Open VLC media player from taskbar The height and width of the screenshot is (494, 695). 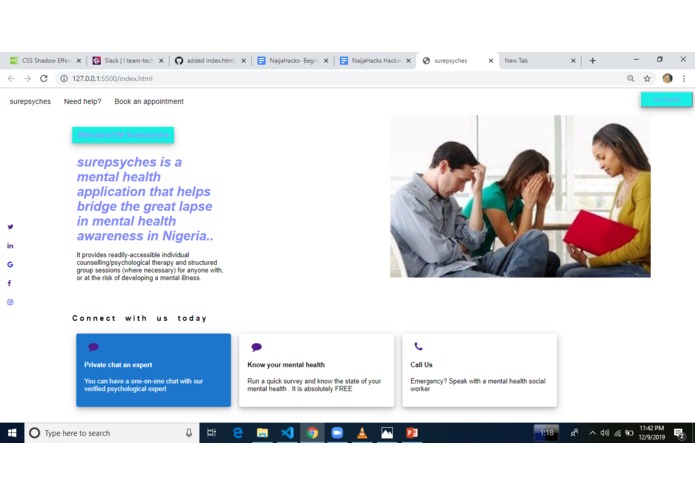(x=362, y=433)
